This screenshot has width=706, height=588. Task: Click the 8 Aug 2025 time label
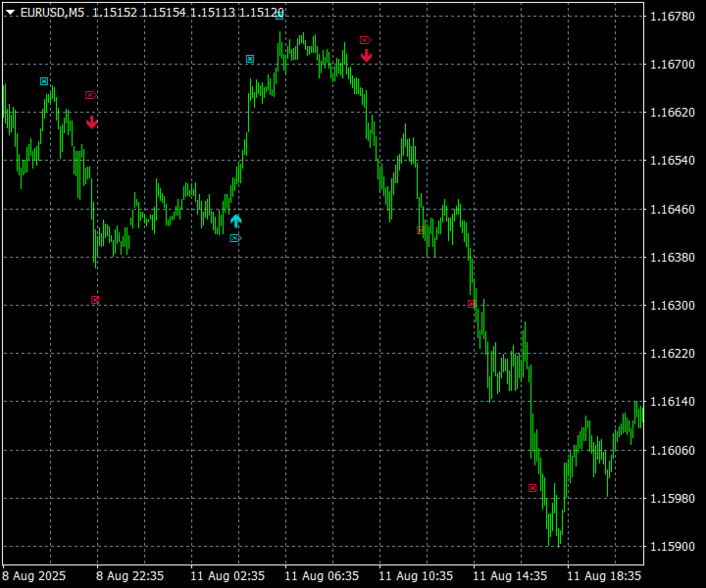(x=33, y=576)
